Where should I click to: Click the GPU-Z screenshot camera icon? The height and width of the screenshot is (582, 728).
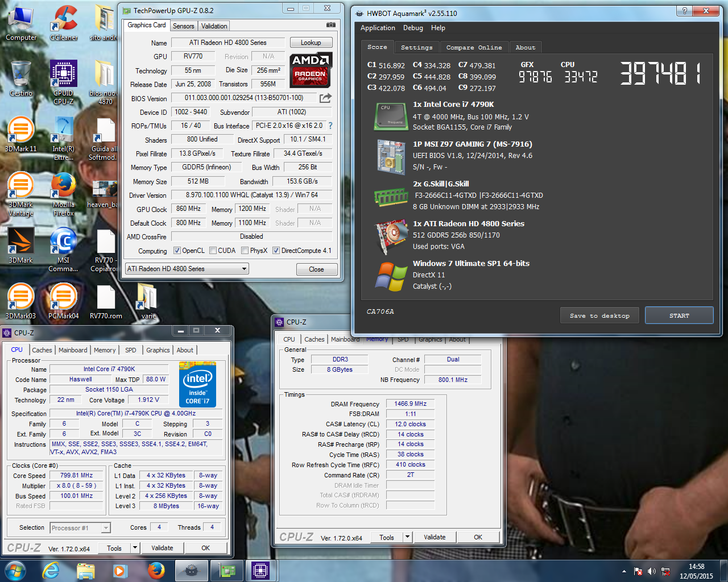coord(331,25)
